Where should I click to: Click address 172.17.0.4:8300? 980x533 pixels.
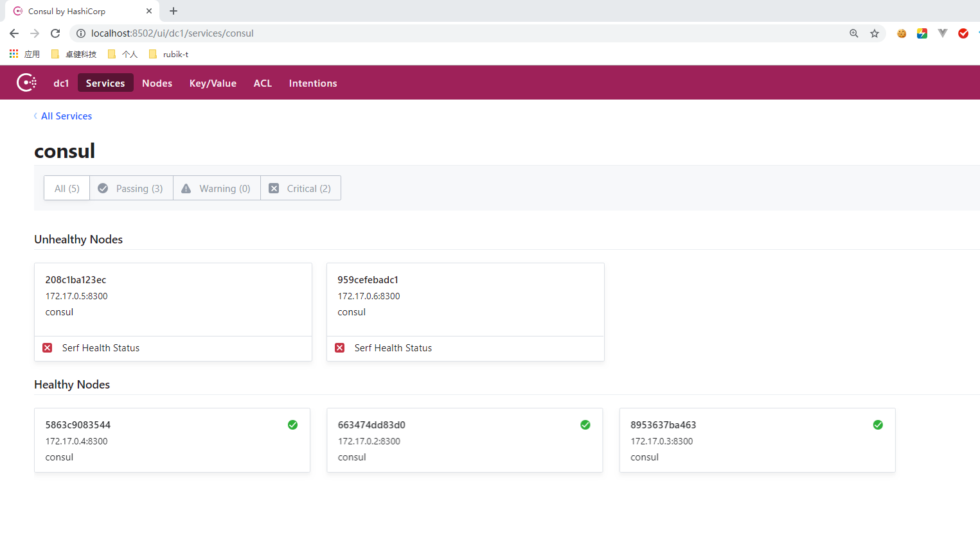click(76, 441)
